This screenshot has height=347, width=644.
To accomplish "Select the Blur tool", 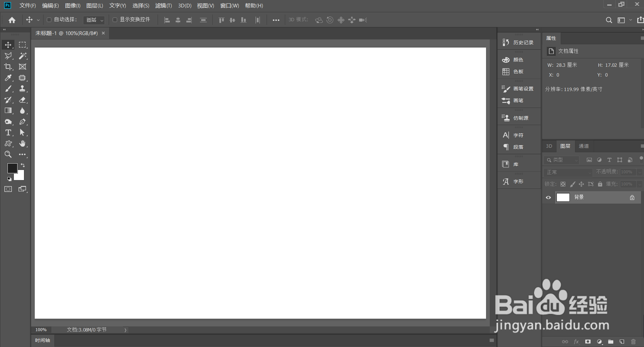I will 22,111.
